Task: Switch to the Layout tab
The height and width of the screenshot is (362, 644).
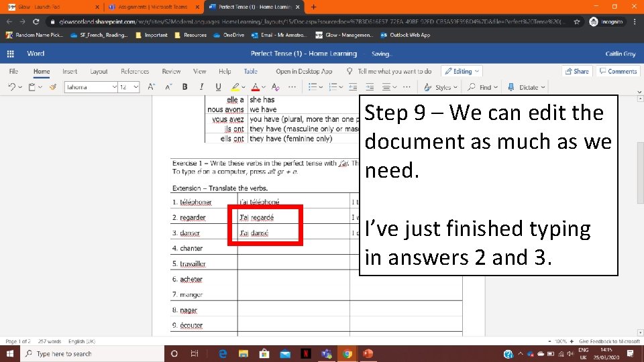Action: [x=99, y=71]
